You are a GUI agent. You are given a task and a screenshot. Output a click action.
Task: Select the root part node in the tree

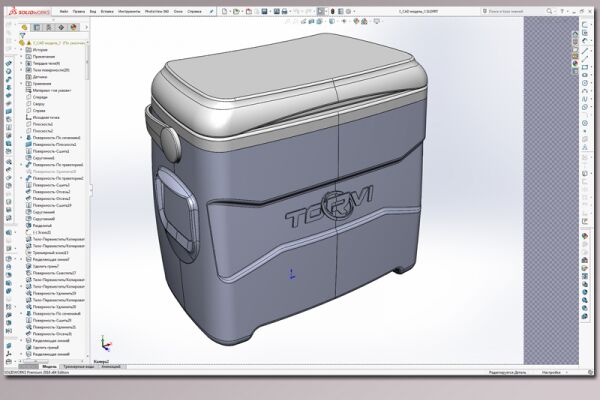pos(54,42)
